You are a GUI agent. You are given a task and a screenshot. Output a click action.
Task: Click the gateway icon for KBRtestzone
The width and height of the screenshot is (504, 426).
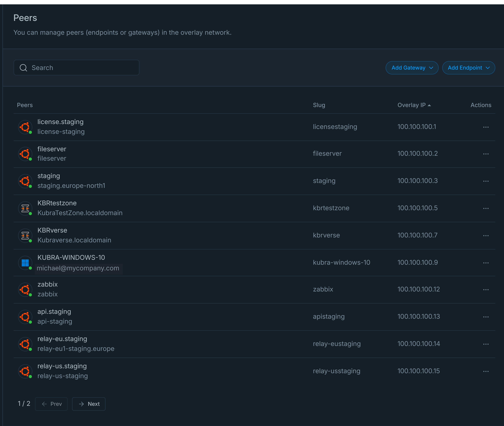pos(25,208)
